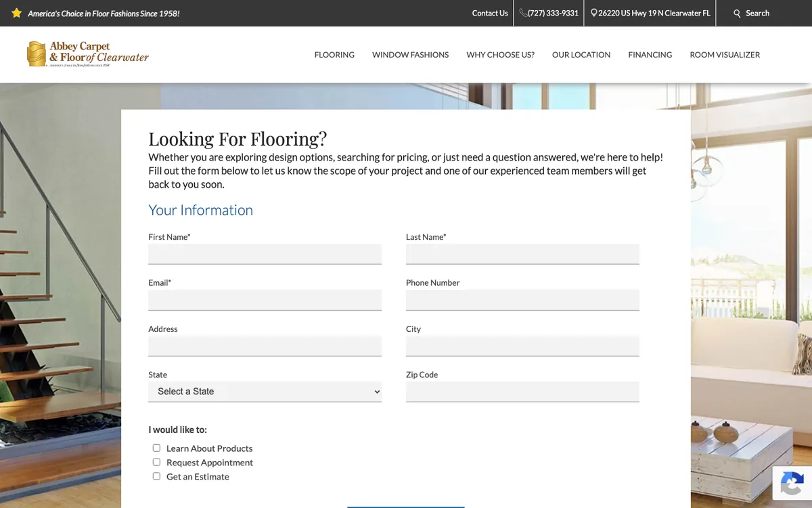Tick the Request Appointment checkbox
The width and height of the screenshot is (812, 508).
click(156, 462)
